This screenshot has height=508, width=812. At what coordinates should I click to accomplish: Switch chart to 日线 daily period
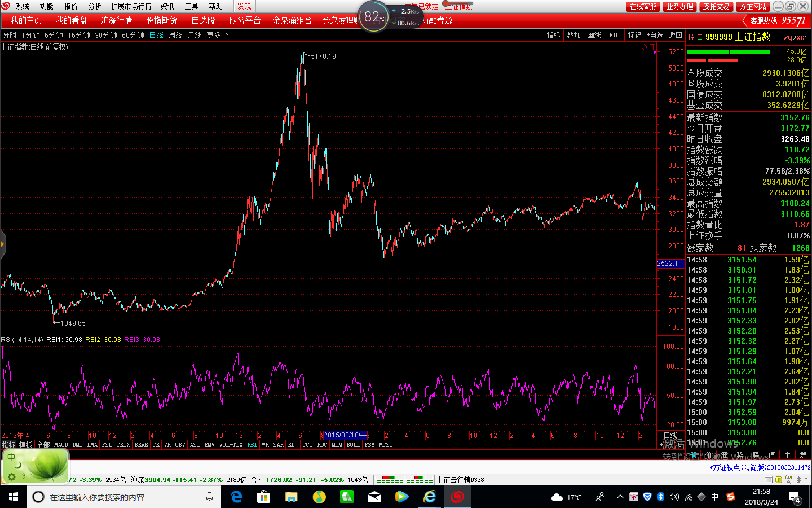[156, 35]
